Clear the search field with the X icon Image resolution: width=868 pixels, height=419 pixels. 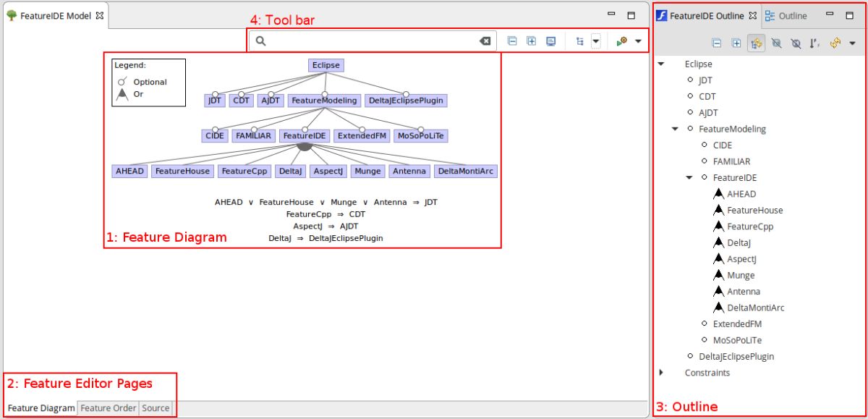point(485,41)
